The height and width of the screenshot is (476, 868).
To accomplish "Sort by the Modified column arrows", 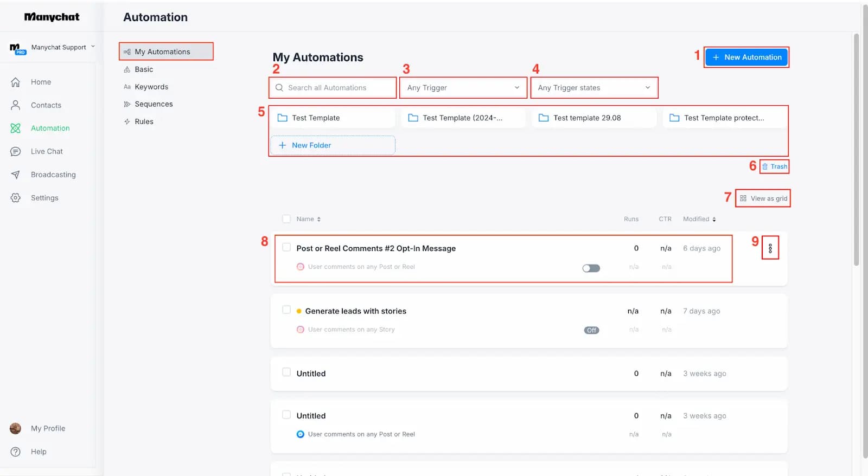I will click(714, 219).
